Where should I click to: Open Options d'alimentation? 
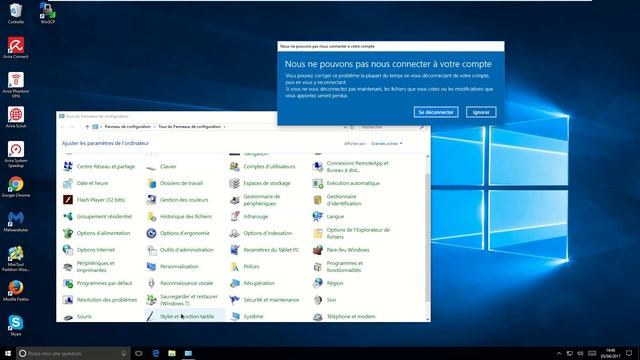[97, 233]
